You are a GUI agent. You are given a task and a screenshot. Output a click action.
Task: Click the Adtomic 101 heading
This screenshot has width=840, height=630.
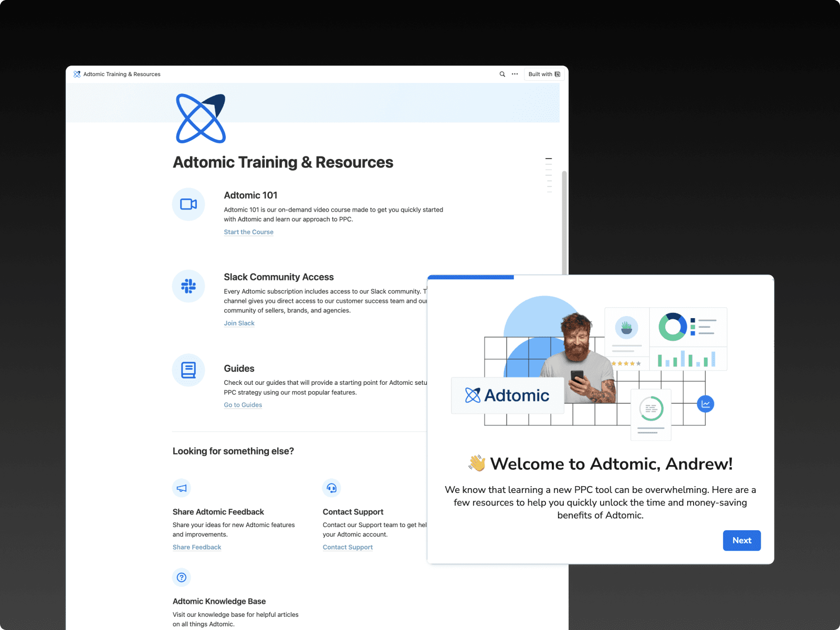[251, 195]
